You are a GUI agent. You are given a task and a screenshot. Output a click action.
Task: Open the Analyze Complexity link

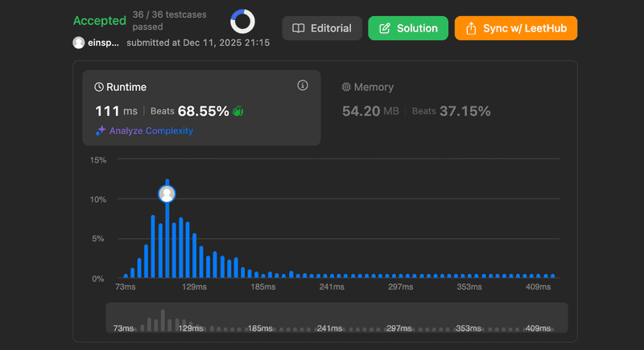click(x=151, y=130)
